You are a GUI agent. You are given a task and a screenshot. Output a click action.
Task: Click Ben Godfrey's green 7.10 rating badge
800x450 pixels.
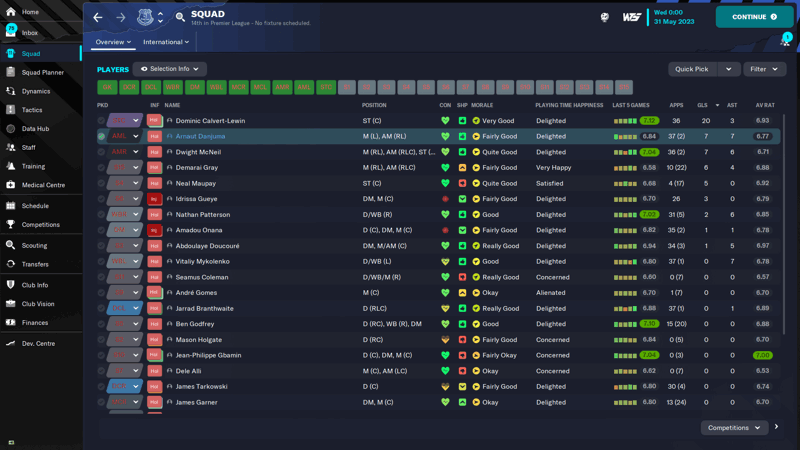point(649,324)
